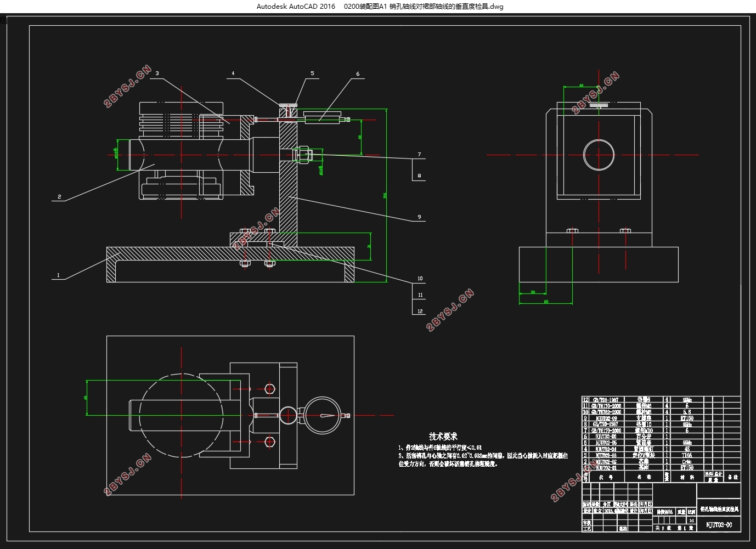Image resolution: width=756 pixels, height=549 pixels.
Task: Click code NJUT02-03 in the parts list
Action: [606, 455]
